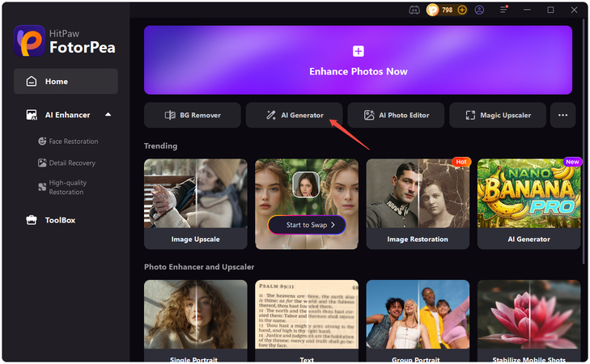This screenshot has height=364, width=590.
Task: Open the BG Remover tool
Action: point(193,115)
